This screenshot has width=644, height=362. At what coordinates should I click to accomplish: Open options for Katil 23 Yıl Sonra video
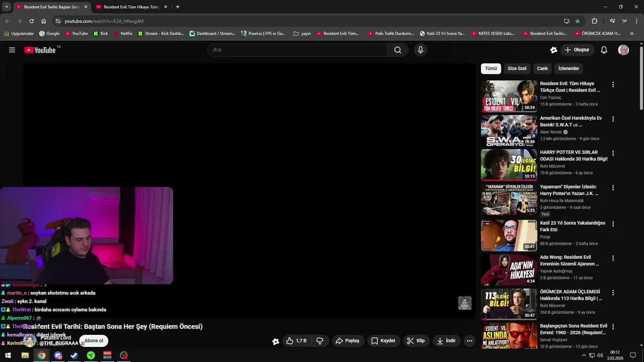pos(613,224)
